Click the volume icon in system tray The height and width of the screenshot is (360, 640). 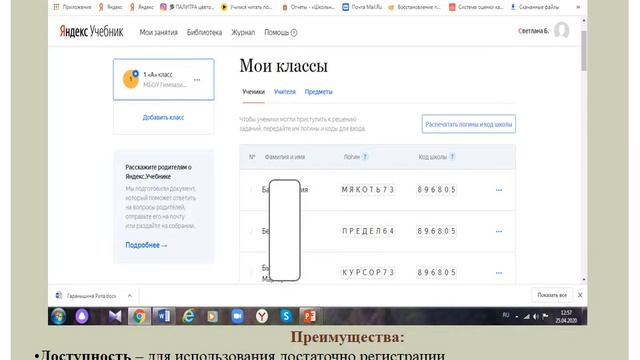point(536,316)
